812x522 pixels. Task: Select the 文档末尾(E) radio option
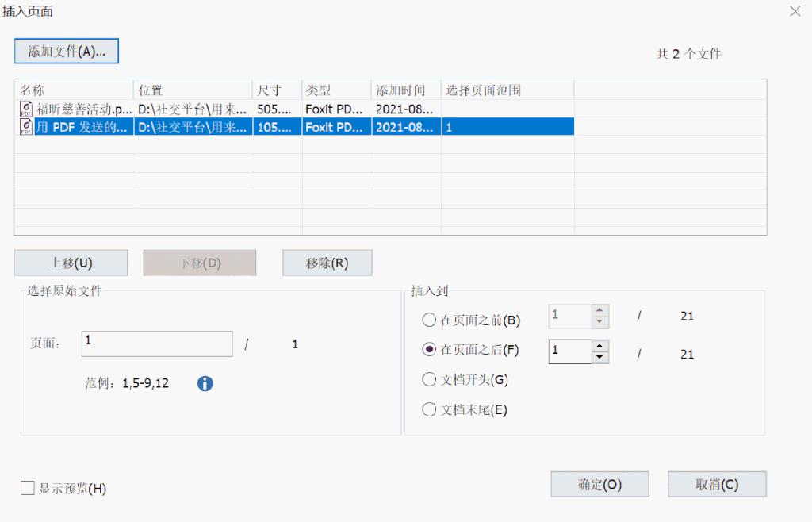[x=429, y=410]
